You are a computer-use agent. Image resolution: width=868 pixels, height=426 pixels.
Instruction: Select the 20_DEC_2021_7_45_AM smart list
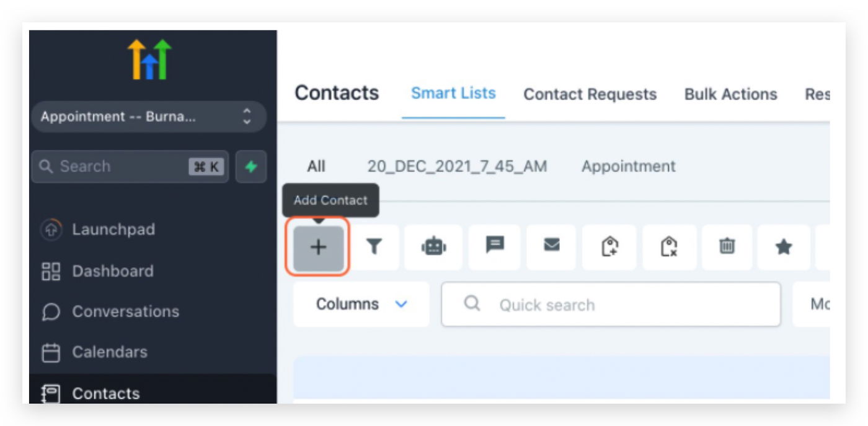tap(457, 166)
